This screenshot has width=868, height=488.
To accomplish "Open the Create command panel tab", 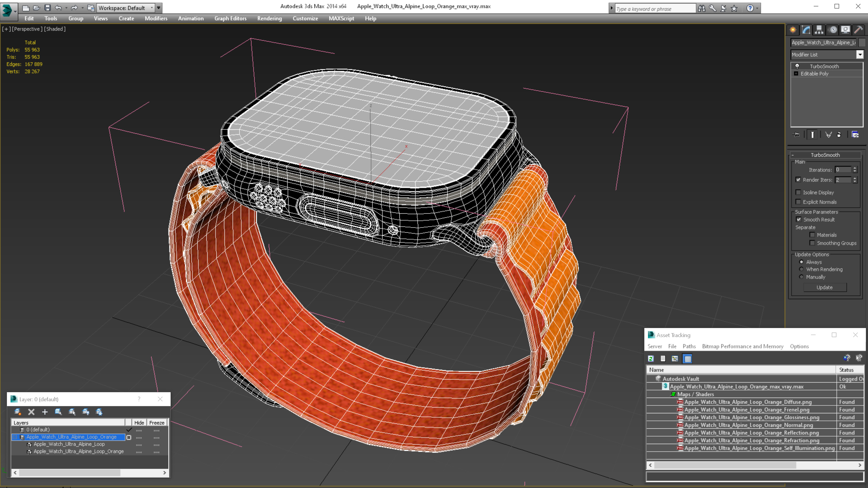I will coord(793,30).
